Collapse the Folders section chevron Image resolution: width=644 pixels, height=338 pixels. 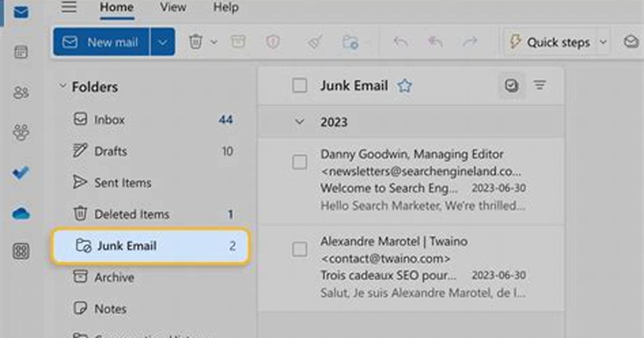[x=63, y=86]
